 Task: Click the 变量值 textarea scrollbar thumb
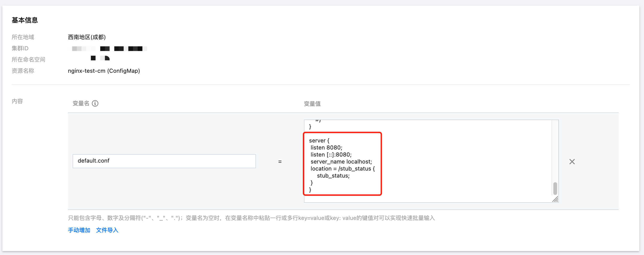(555, 188)
